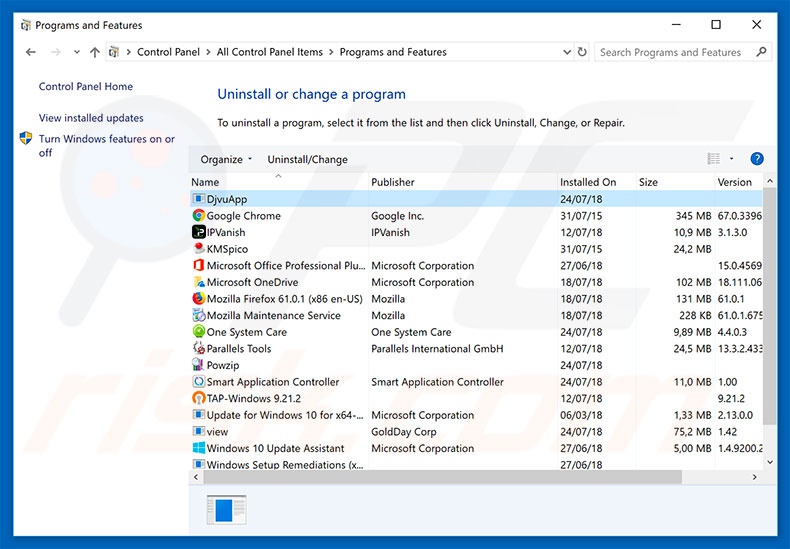Open Control Panel Home link
Image resolution: width=790 pixels, height=549 pixels.
pos(86,87)
